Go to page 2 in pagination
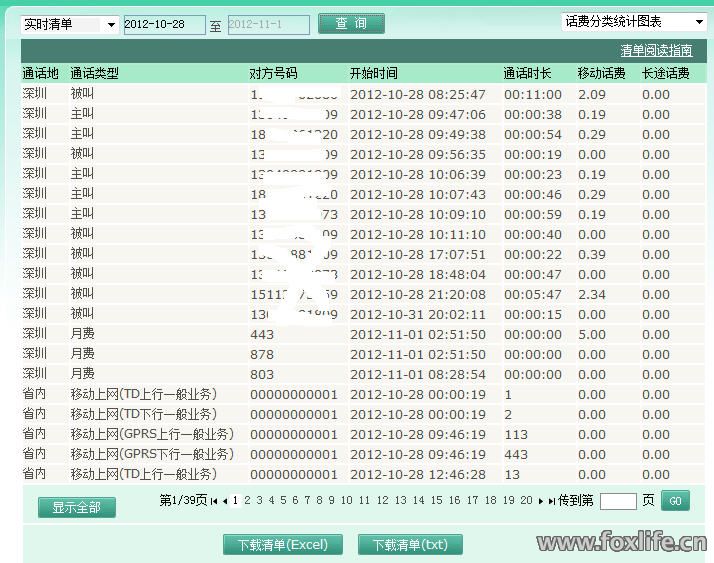Image resolution: width=714 pixels, height=563 pixels. pyautogui.click(x=247, y=500)
